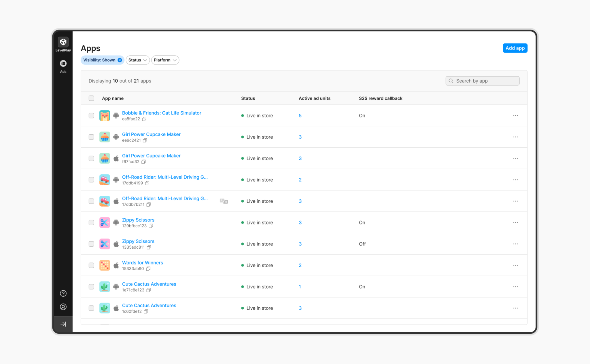Image resolution: width=590 pixels, height=364 pixels.
Task: Tick the checkbox next to Cute Cactus Adventures
Action: coord(91,287)
